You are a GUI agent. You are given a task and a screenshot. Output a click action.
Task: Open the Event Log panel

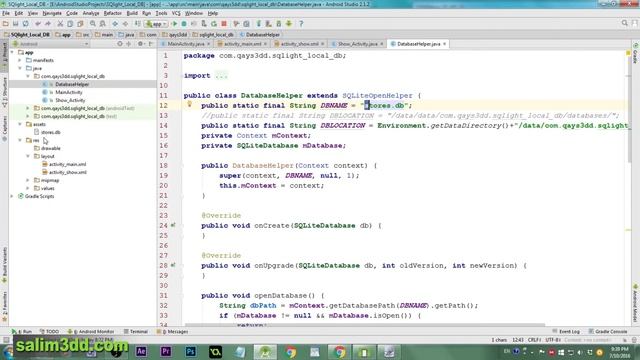tap(566, 331)
